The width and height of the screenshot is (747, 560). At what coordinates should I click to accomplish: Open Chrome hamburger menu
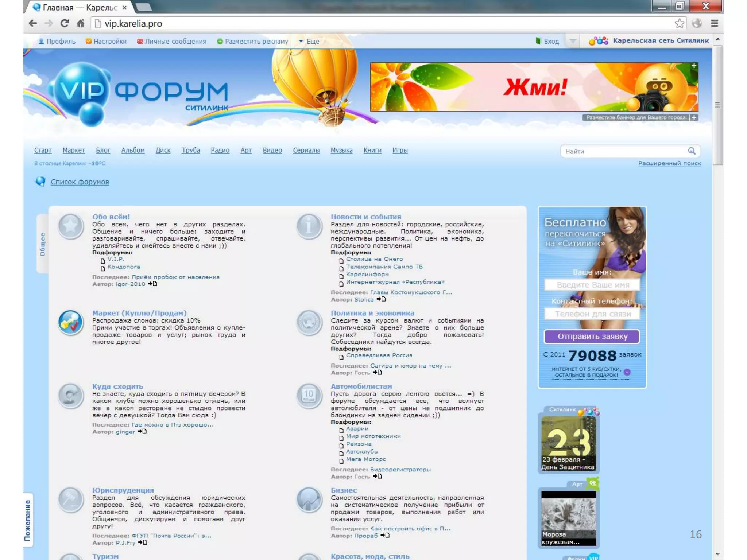715,23
